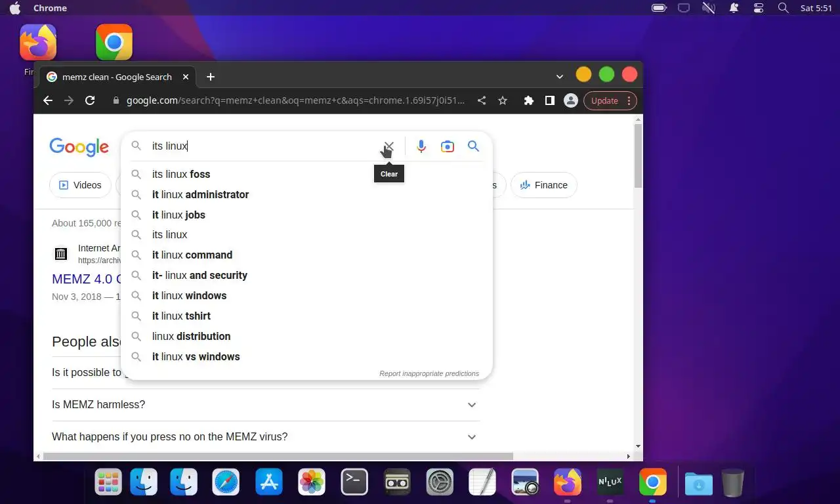Open Firefox from the dock
Image resolution: width=840 pixels, height=504 pixels.
click(568, 483)
